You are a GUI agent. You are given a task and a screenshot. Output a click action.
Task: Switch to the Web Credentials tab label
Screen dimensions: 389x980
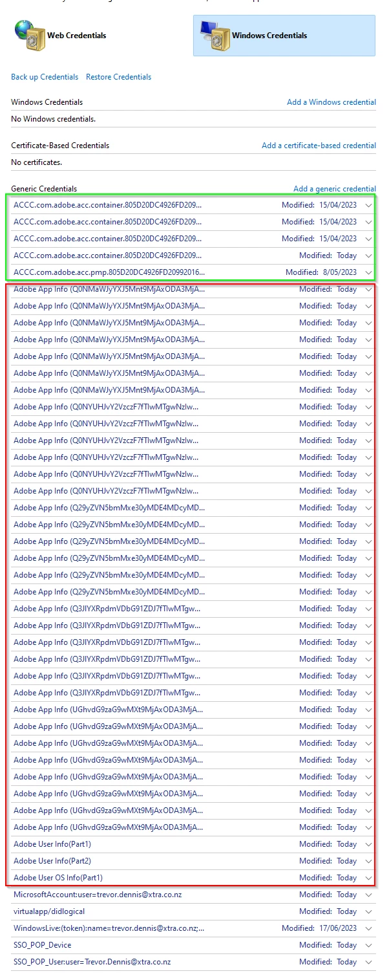point(76,36)
